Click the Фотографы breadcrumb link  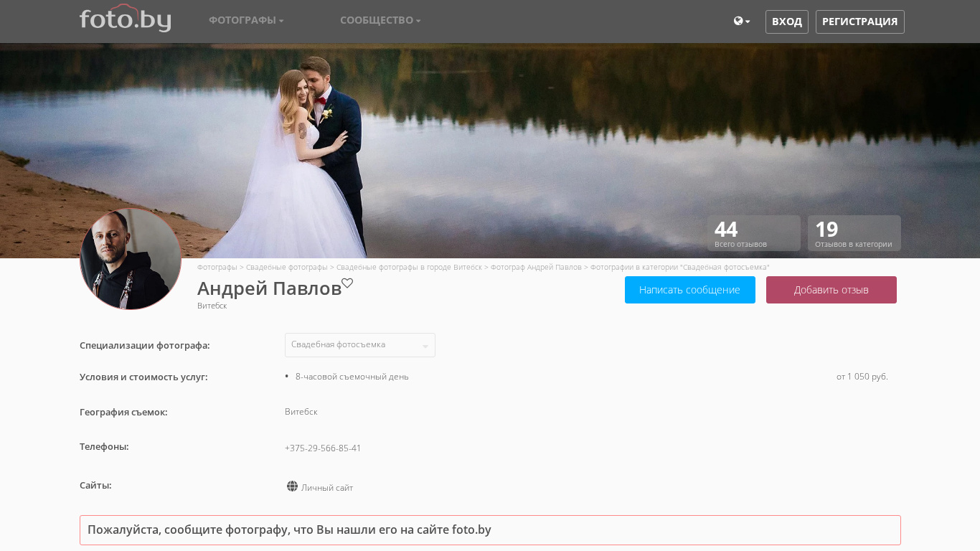point(217,267)
